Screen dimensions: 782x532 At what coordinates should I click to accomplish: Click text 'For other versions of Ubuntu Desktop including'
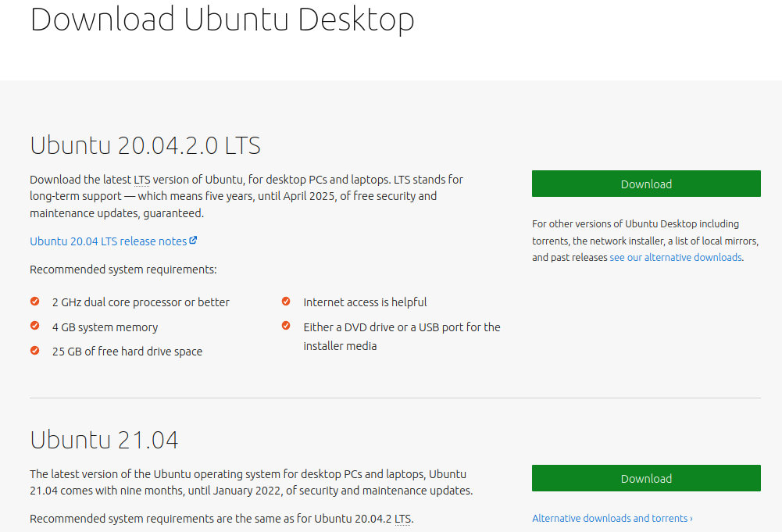click(x=635, y=224)
